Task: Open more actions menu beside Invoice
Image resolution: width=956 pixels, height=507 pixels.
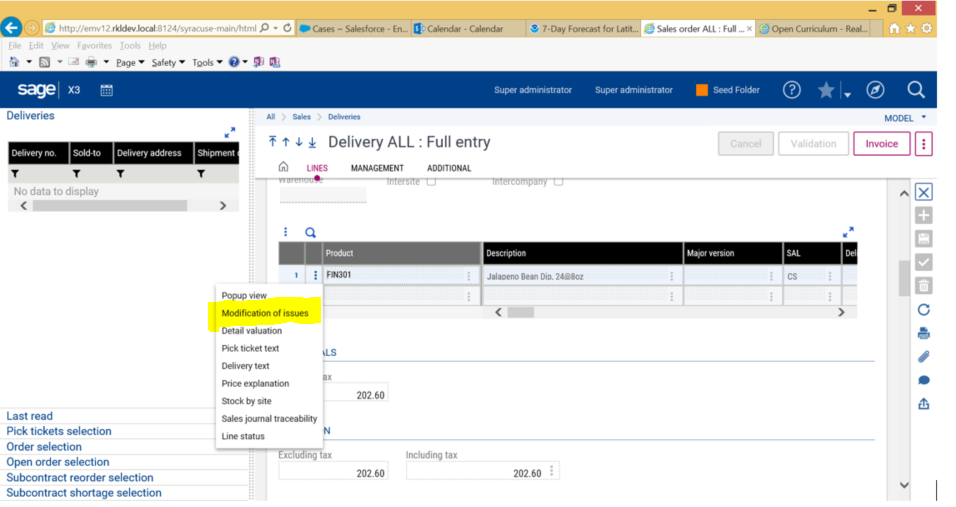Action: coord(923,144)
